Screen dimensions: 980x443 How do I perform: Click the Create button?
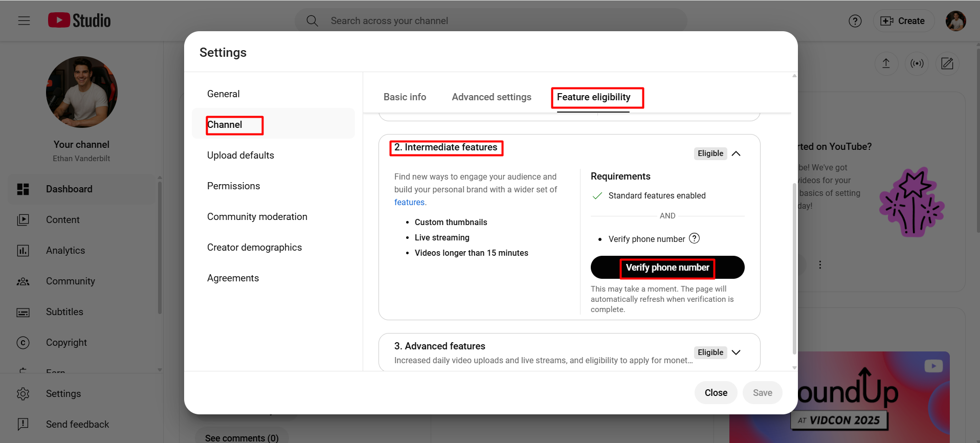coord(903,21)
